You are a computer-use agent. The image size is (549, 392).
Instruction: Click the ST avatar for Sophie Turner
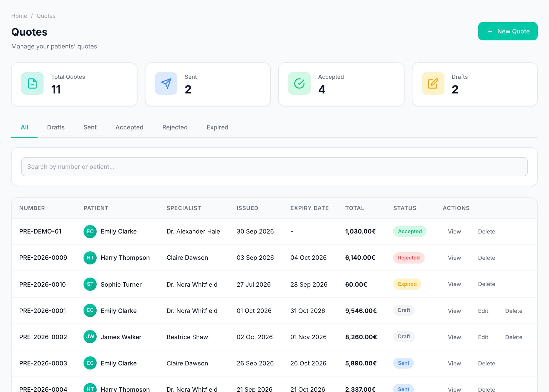90,284
